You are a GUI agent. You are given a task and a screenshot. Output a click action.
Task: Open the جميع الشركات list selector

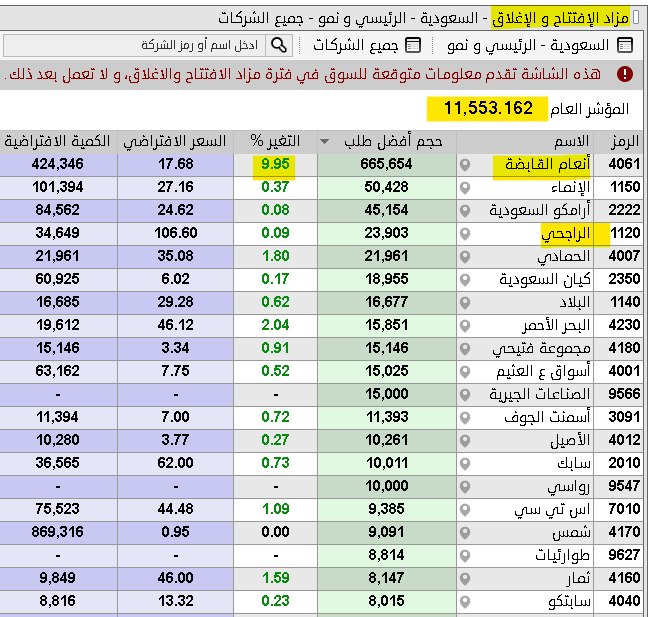coord(367,45)
